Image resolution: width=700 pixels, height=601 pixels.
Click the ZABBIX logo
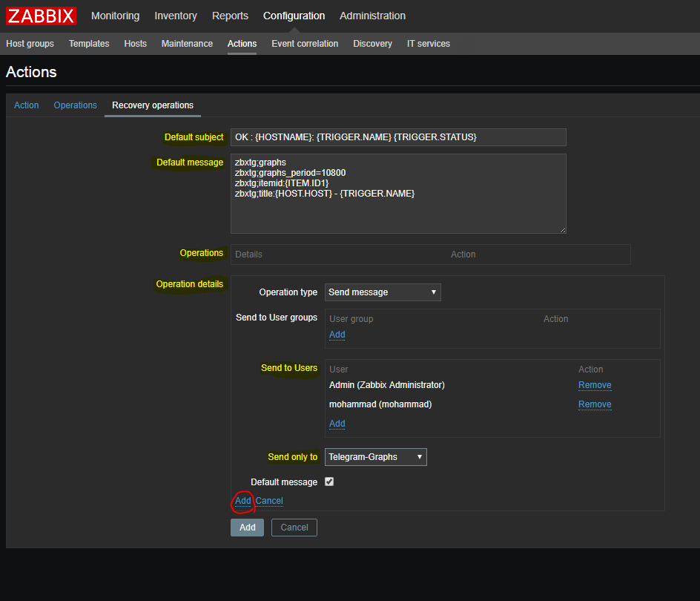click(41, 16)
